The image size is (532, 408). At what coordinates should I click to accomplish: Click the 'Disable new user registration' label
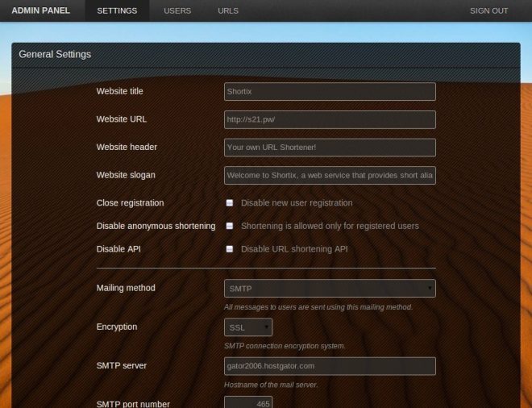coord(296,203)
